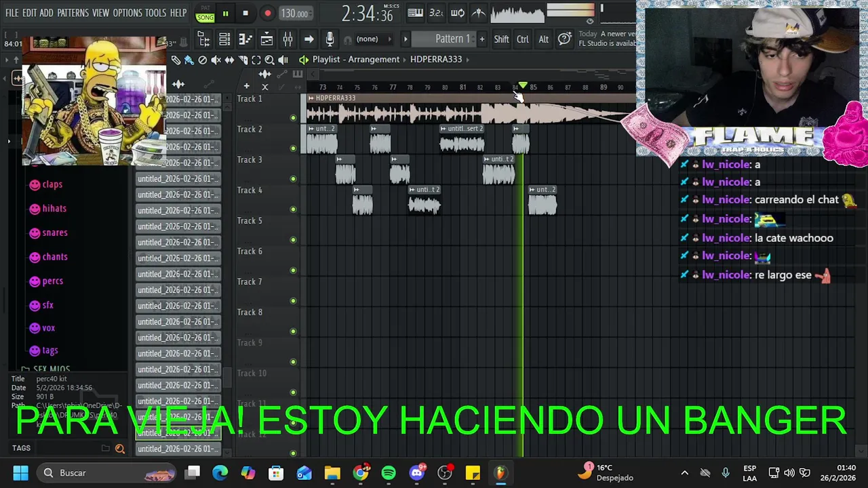This screenshot has height=488, width=868.
Task: Open the browser/view files toolbar icon
Action: tap(203, 39)
